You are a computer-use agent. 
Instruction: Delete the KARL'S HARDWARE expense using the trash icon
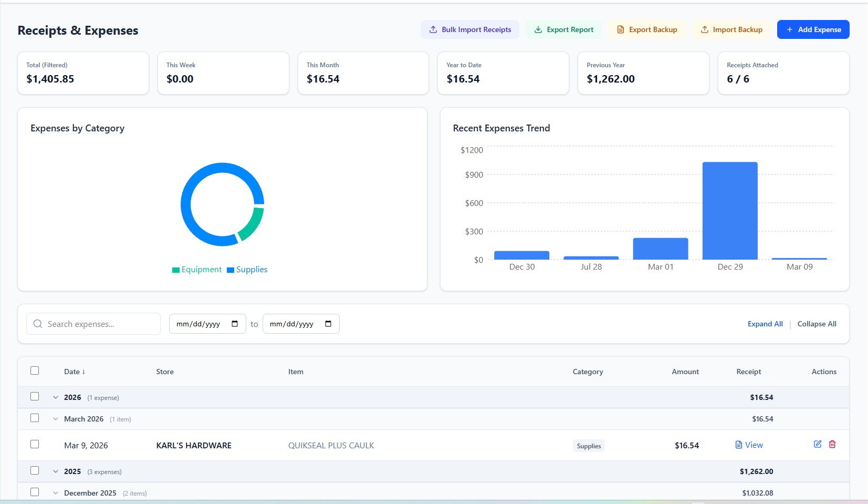(831, 445)
